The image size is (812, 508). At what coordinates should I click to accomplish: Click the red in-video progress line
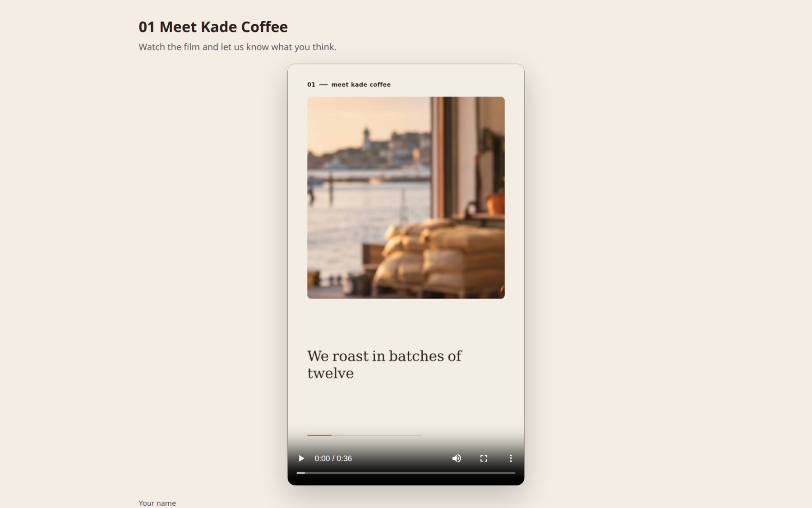tap(319, 435)
